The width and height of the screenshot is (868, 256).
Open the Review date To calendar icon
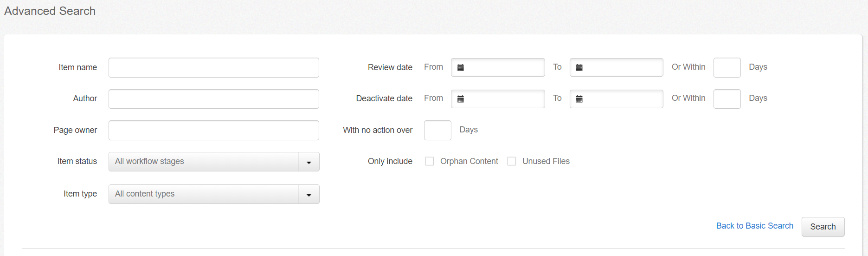(x=579, y=68)
